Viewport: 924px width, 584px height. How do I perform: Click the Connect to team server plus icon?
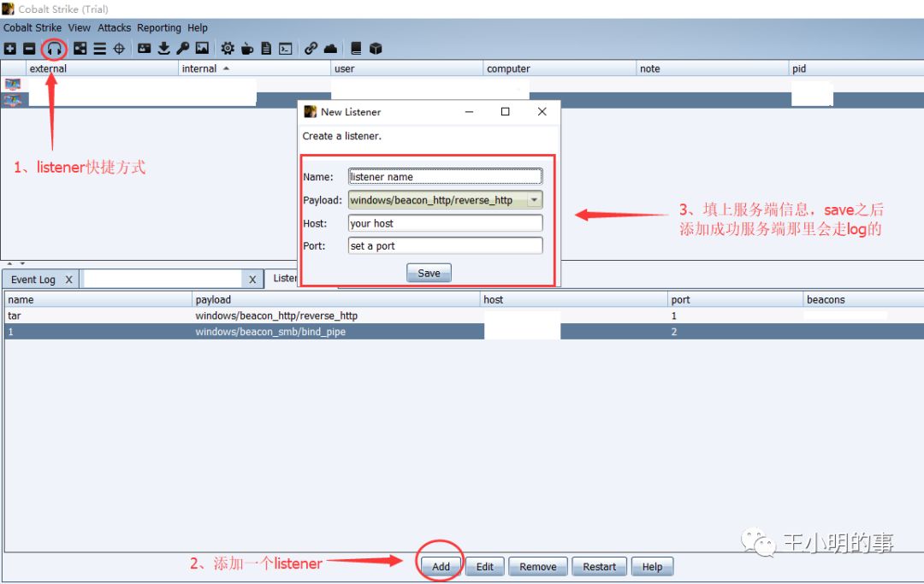coord(10,49)
